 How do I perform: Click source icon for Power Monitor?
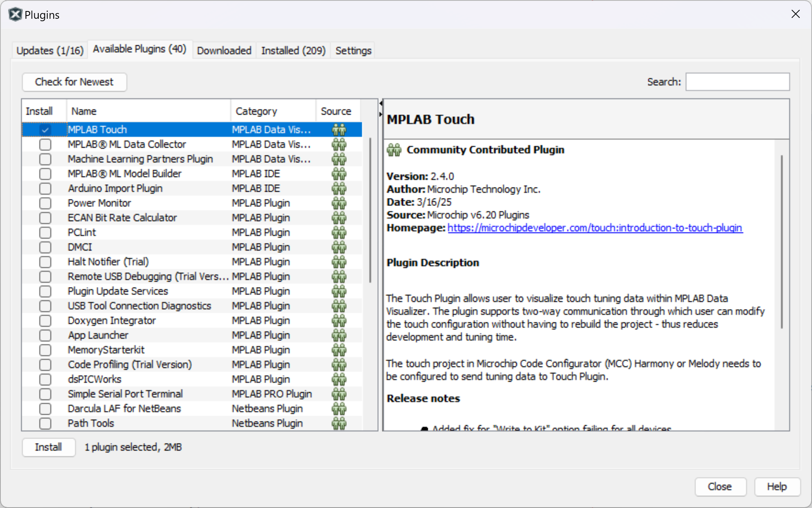coord(339,203)
